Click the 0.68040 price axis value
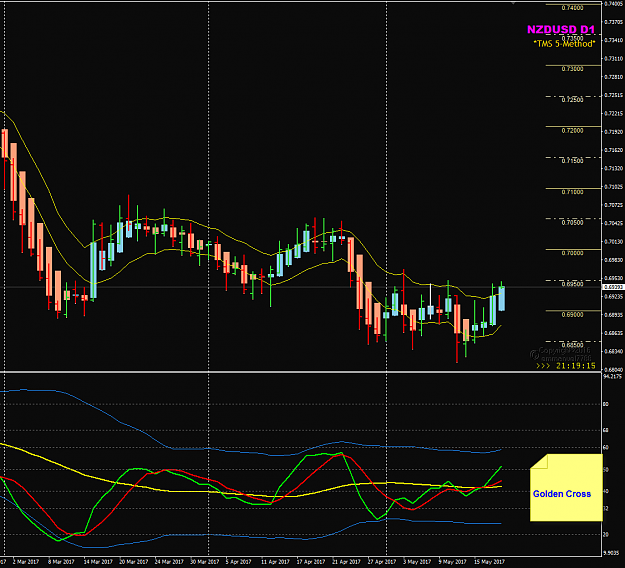625x568 pixels. (614, 369)
